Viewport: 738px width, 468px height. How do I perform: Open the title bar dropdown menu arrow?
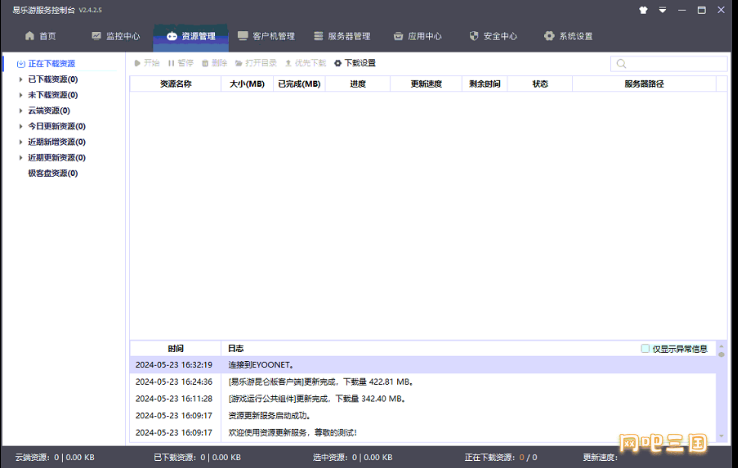click(662, 9)
